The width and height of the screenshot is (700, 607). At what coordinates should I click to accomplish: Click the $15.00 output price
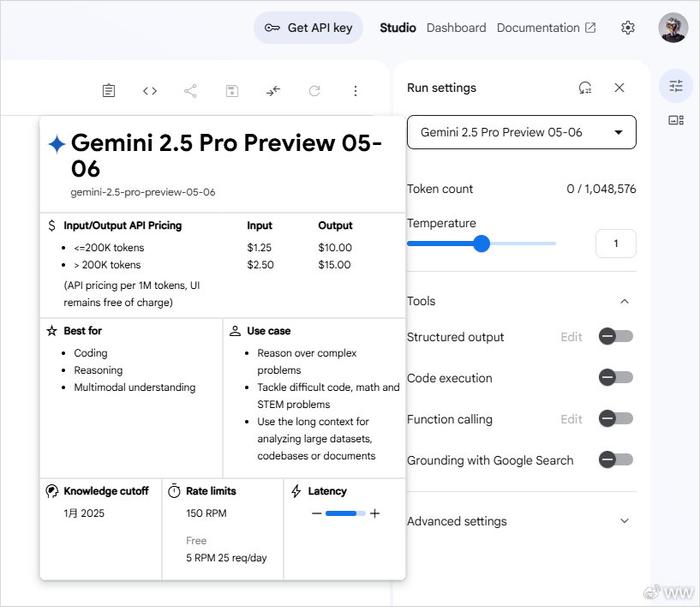click(x=334, y=265)
